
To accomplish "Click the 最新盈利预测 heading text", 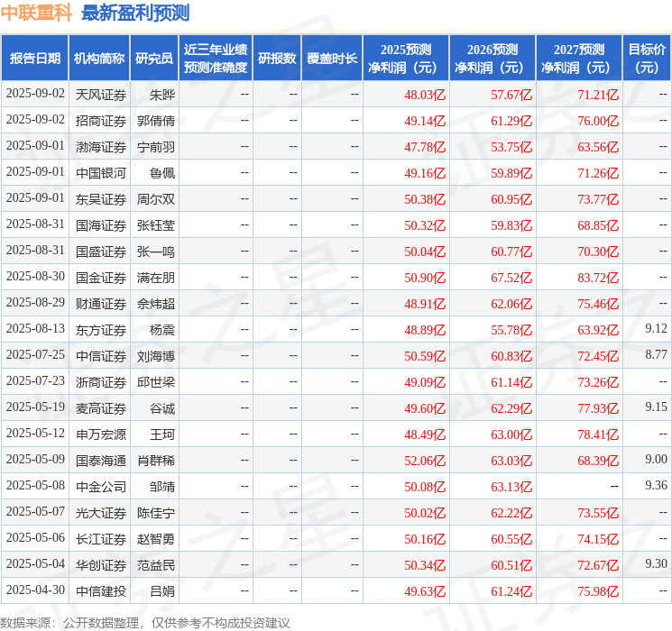I will (x=135, y=13).
